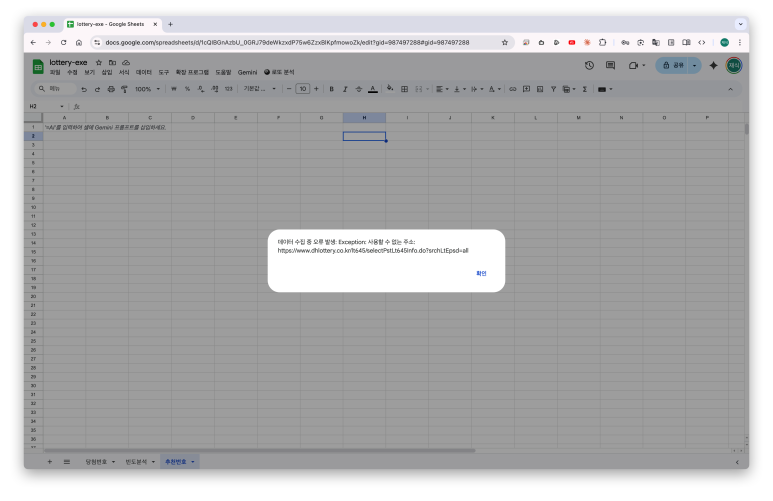Click the 확인 button in the error dialog
This screenshot has height=501, width=773.
(x=481, y=273)
